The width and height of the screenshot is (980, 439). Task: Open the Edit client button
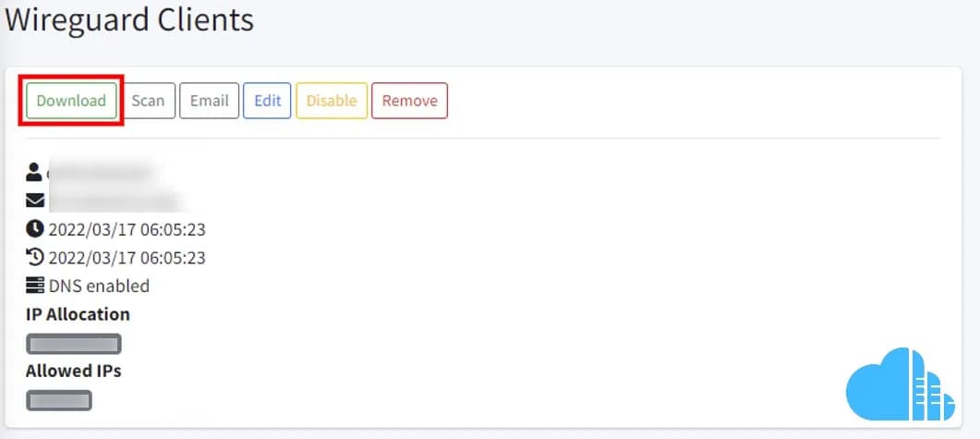[x=267, y=101]
